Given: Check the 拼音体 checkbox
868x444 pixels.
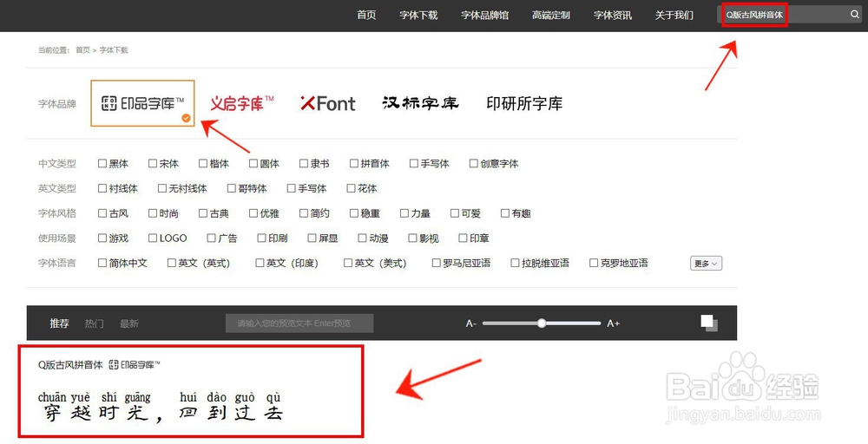Looking at the screenshot, I should [354, 163].
